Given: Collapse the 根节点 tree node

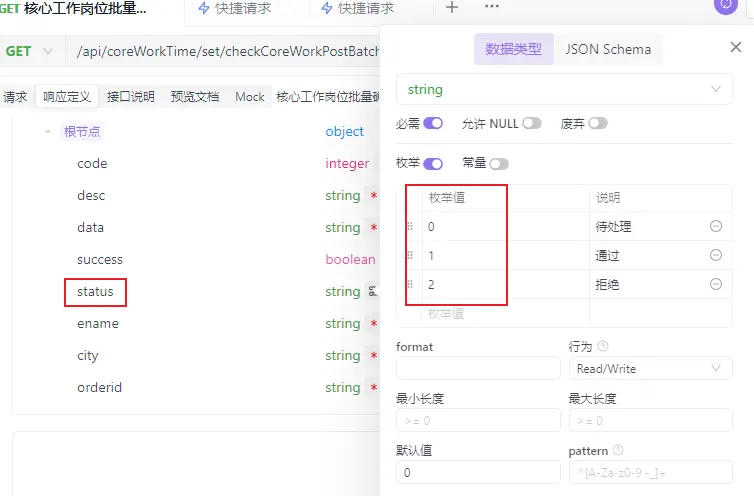Looking at the screenshot, I should click(x=48, y=131).
